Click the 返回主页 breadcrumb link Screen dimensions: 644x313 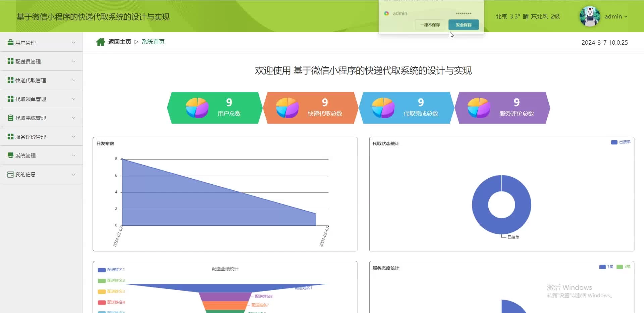pos(120,42)
